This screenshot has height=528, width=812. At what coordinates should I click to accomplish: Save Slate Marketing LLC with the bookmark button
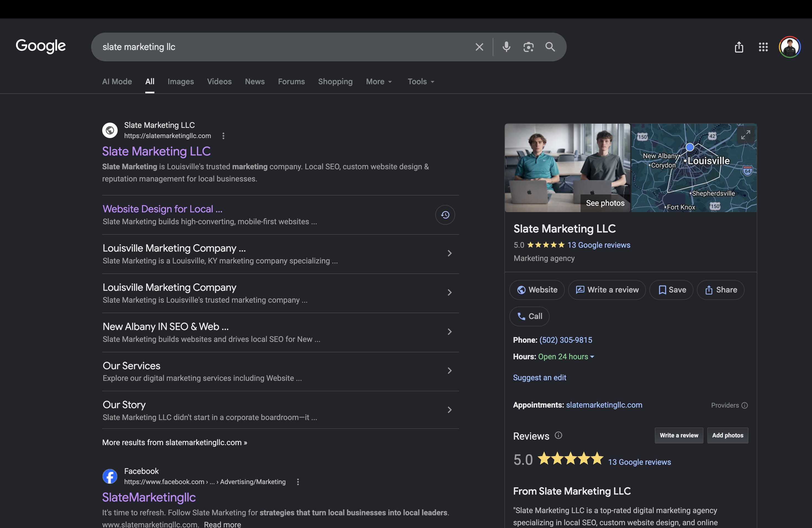(x=671, y=290)
